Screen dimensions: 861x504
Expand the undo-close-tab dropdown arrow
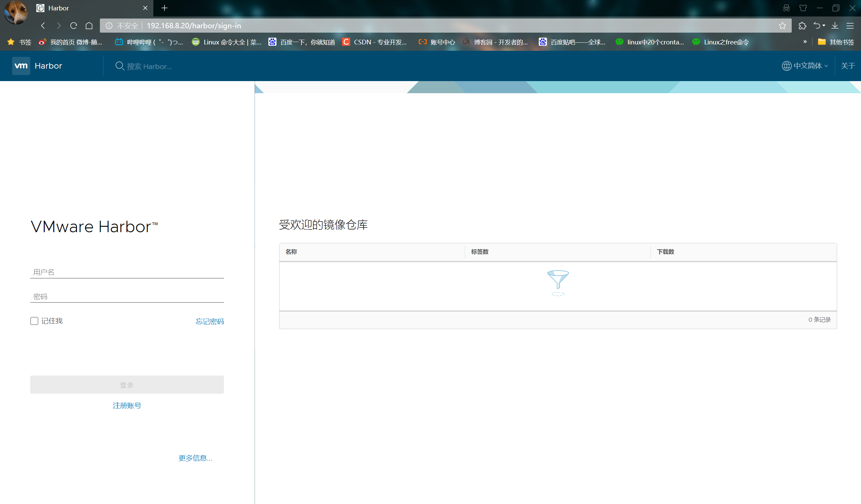click(x=824, y=26)
